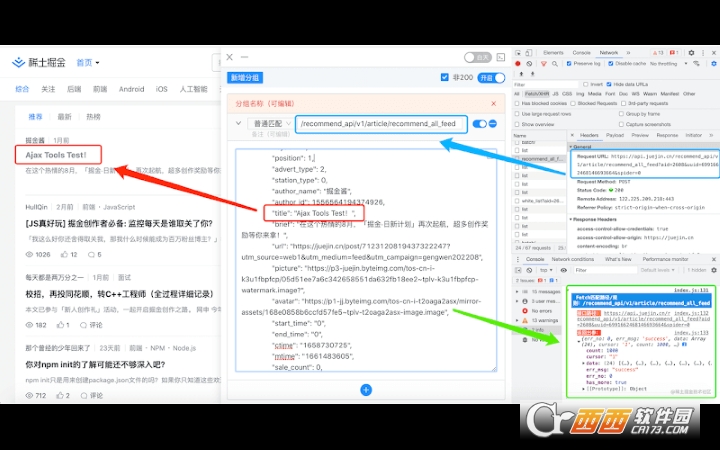Click the panel code icon beside 白天 toggle
Screen dimensions: 720x450
pos(501,57)
